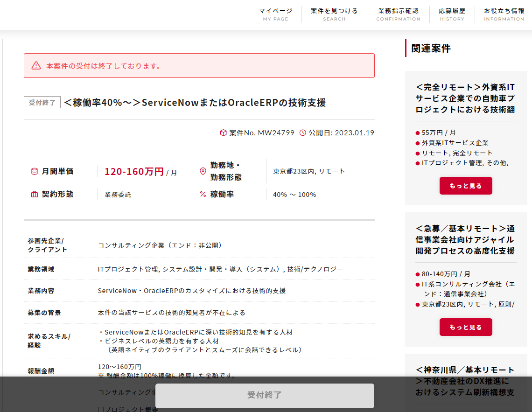Open the マイページ menu item

tap(275, 14)
